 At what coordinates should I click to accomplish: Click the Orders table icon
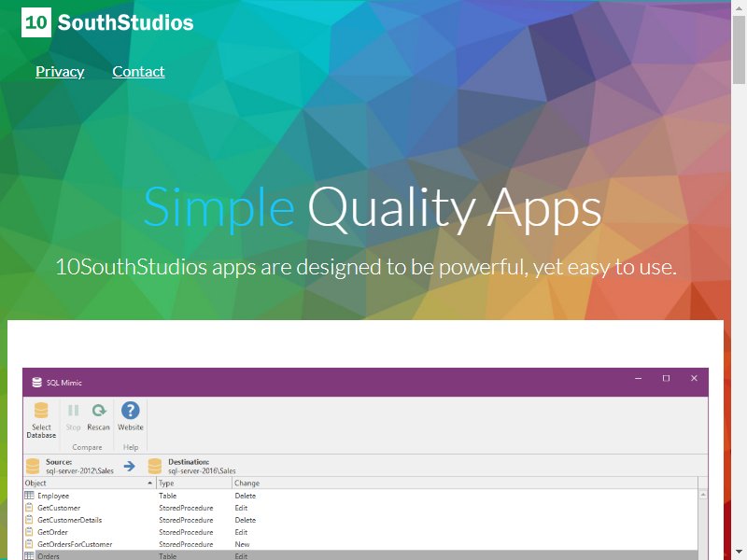(30, 556)
